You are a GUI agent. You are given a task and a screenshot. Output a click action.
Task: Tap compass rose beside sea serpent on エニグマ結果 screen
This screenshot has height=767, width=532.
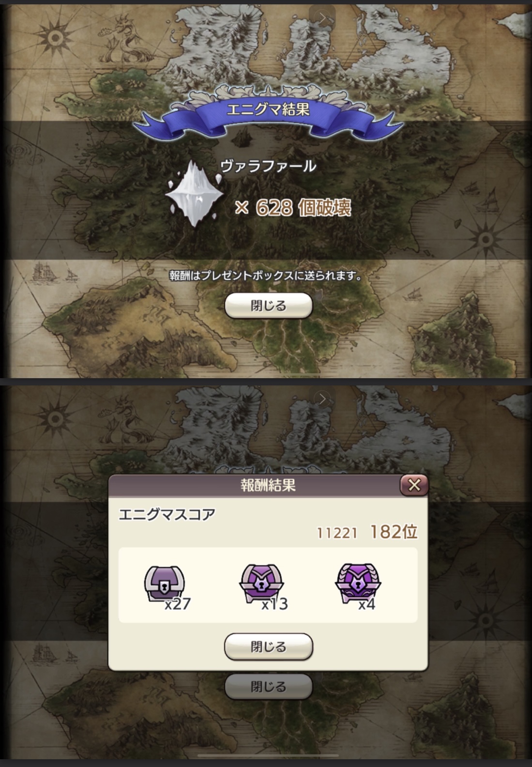click(56, 37)
